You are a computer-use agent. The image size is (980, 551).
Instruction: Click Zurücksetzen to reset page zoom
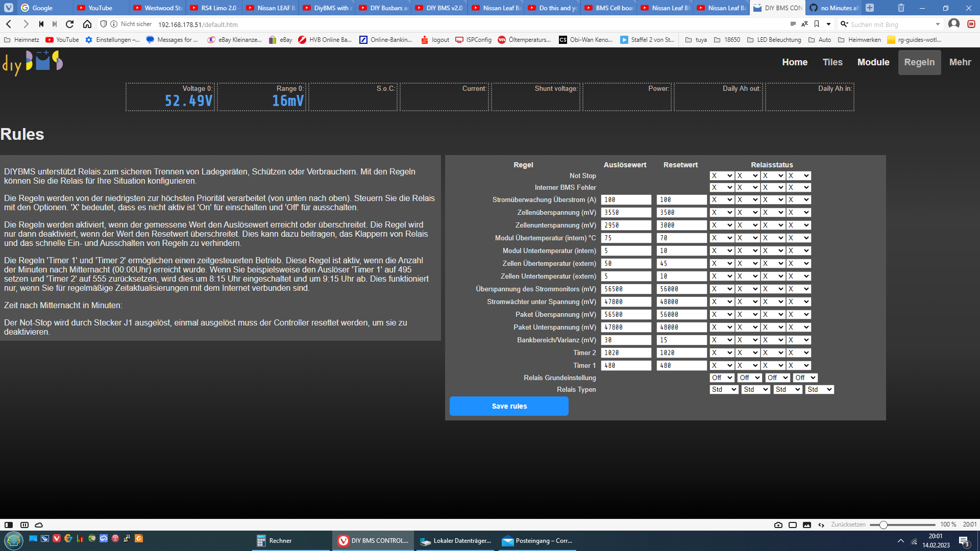pos(848,524)
